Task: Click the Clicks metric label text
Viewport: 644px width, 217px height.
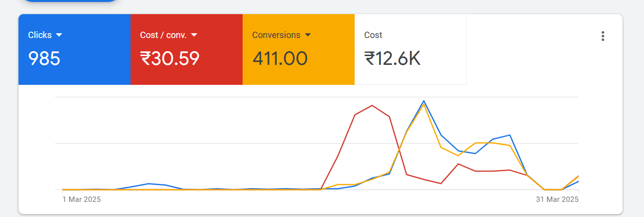Action: pyautogui.click(x=40, y=35)
